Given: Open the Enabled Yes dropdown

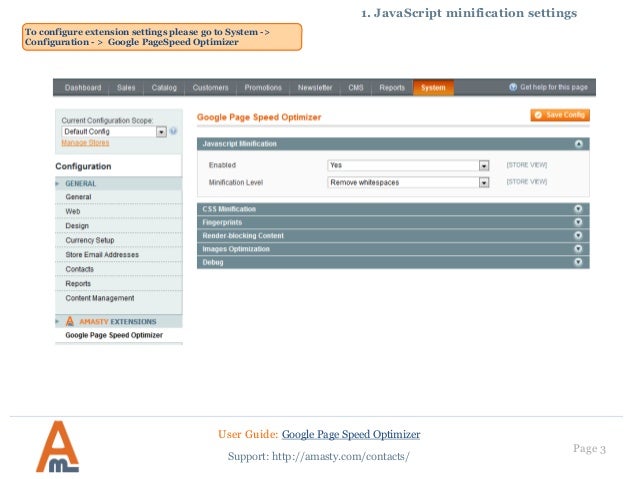Looking at the screenshot, I should pyautogui.click(x=408, y=165).
